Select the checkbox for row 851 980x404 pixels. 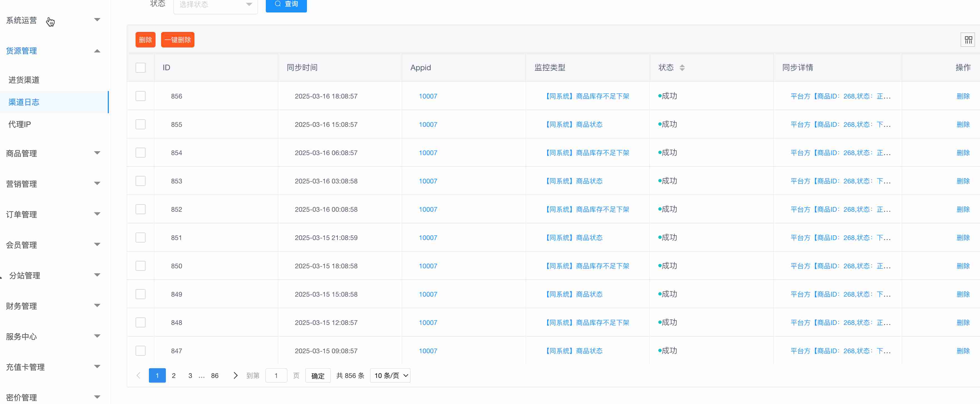click(x=140, y=238)
